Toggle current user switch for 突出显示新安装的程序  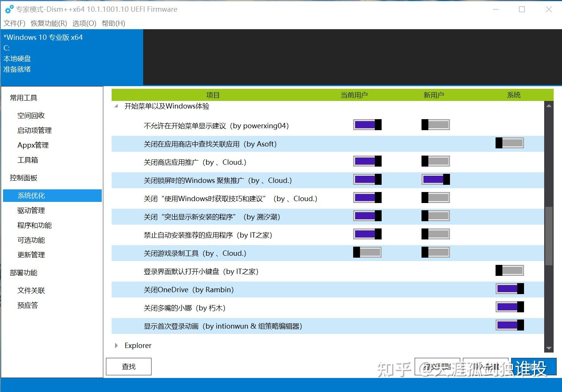[x=367, y=216]
